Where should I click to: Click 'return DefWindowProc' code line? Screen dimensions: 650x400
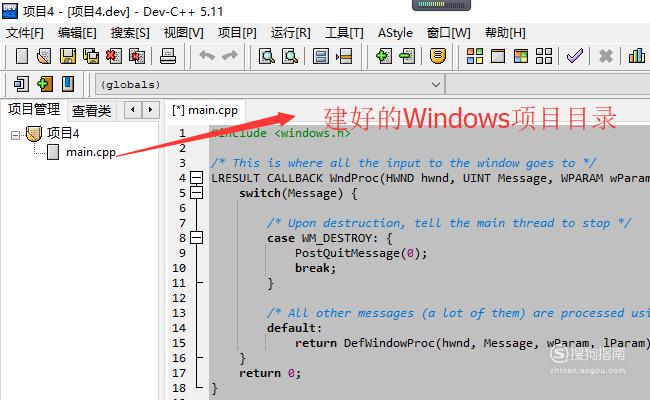472,343
